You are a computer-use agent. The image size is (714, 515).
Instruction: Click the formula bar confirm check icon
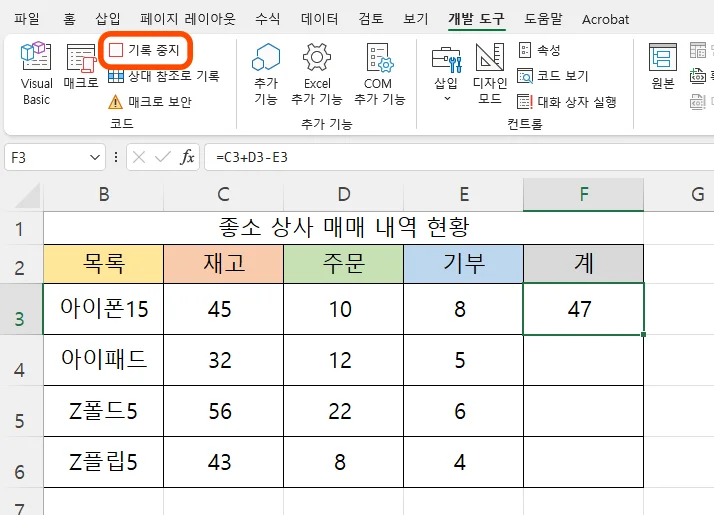163,158
